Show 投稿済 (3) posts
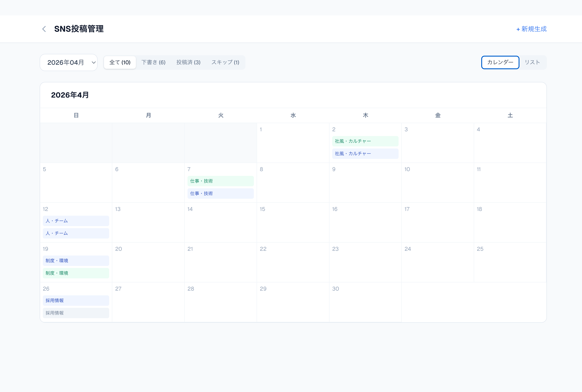The width and height of the screenshot is (582, 392). point(188,62)
